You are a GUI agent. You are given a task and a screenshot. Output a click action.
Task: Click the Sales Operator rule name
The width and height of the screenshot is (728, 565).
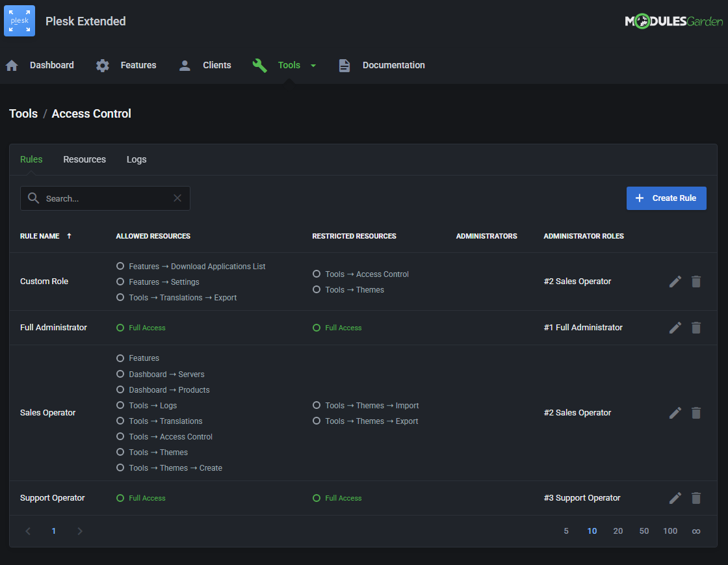point(48,413)
